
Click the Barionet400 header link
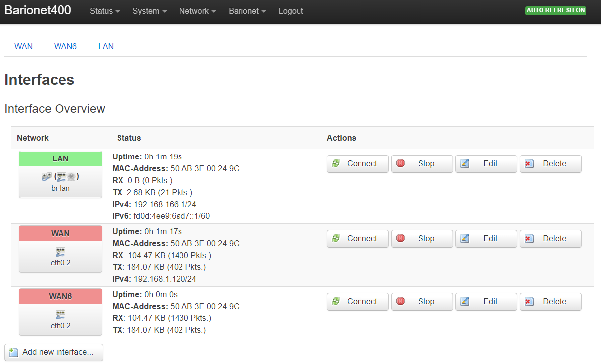click(38, 10)
